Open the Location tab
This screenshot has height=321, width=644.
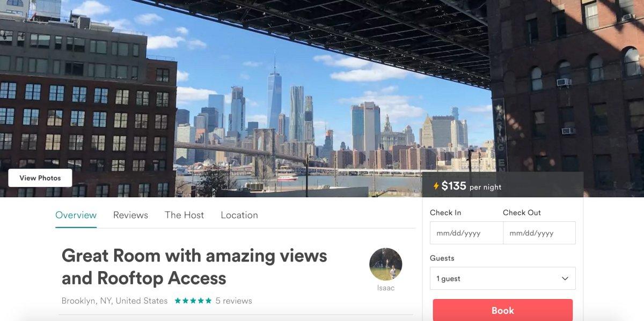pos(239,215)
